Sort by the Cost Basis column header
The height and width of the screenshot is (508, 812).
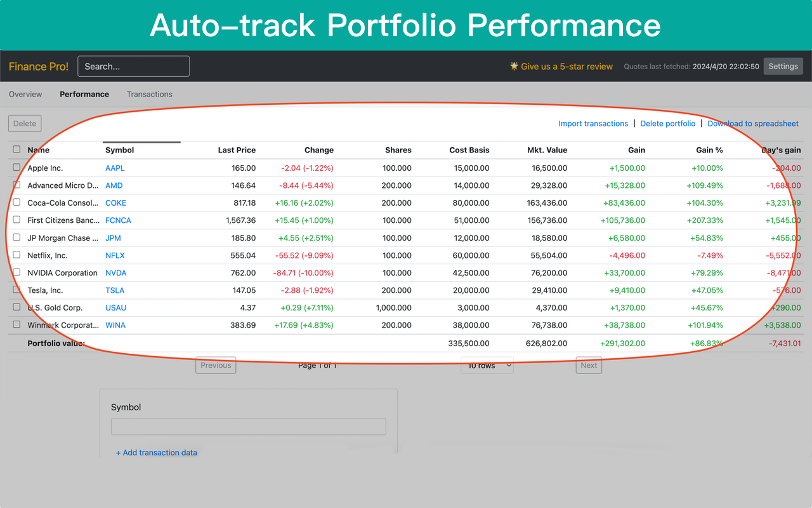point(469,150)
